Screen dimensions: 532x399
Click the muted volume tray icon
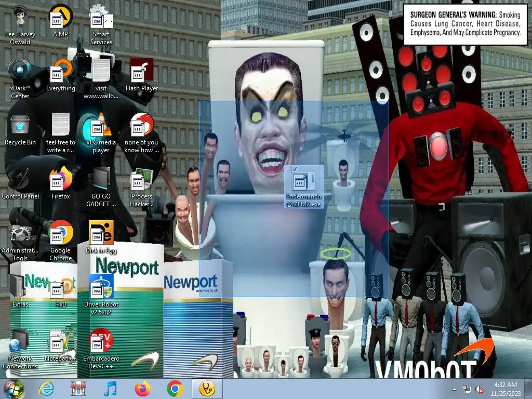pos(480,390)
